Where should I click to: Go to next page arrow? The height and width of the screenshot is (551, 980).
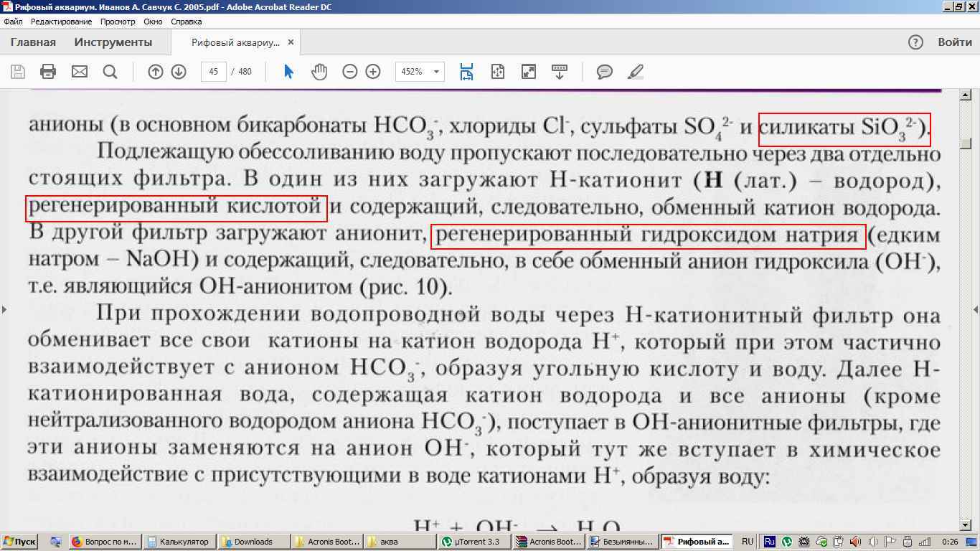coord(179,72)
